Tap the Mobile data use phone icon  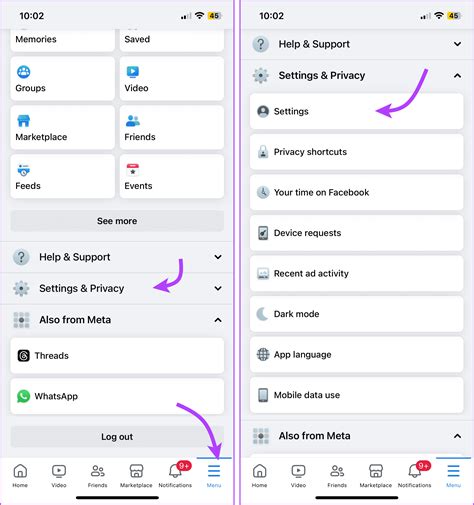(263, 395)
